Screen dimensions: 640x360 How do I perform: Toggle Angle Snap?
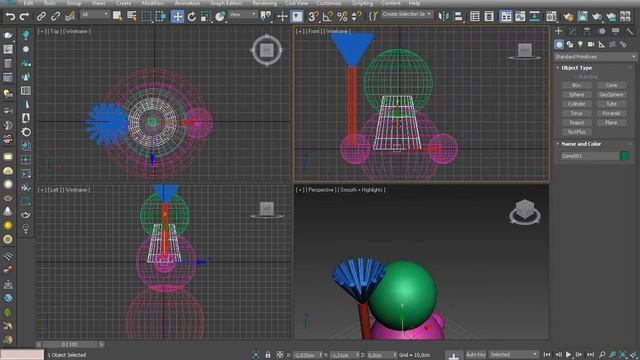click(328, 16)
